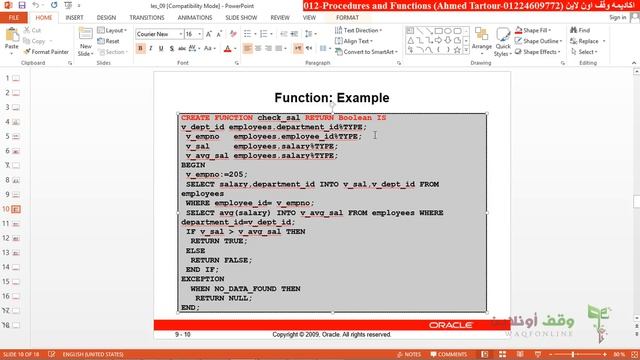Screen dimensions: 640x360
Task: Open the FILE tab
Action: coord(13,18)
